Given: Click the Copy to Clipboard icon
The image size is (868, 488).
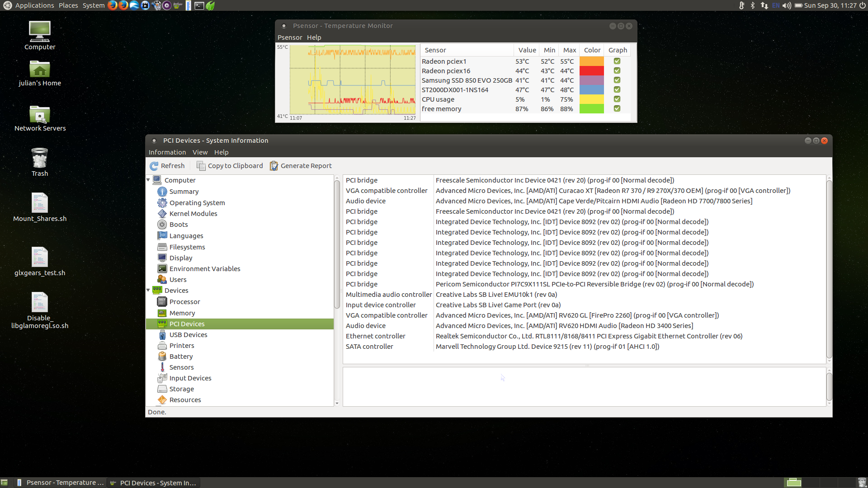Looking at the screenshot, I should pos(201,166).
